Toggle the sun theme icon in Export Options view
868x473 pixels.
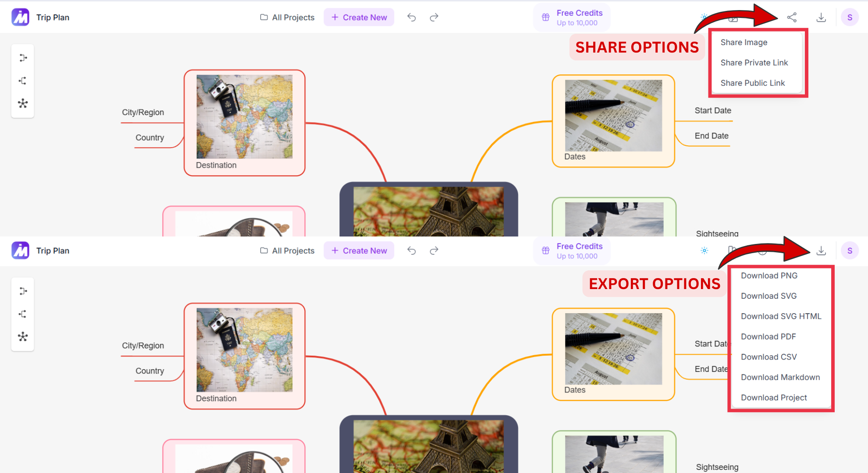click(x=704, y=251)
